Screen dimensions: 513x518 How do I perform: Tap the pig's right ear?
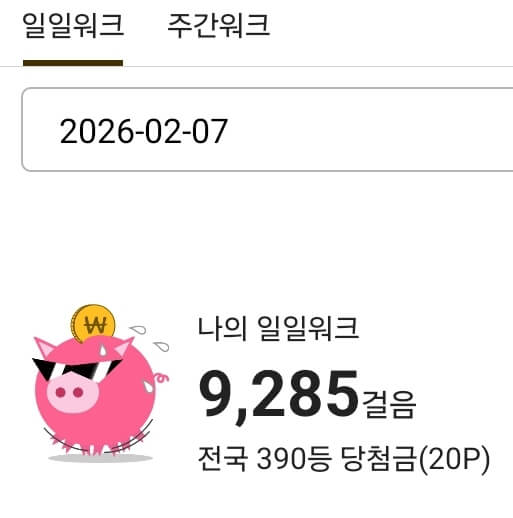[x=123, y=347]
